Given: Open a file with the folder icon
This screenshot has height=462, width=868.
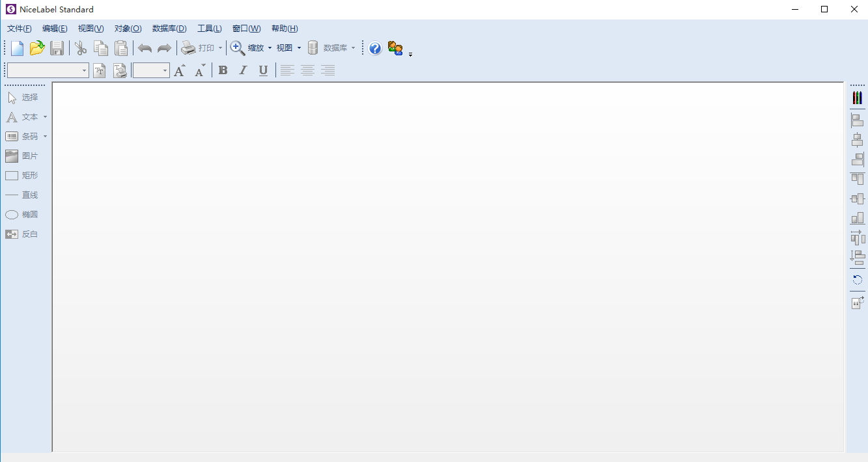Looking at the screenshot, I should (37, 48).
